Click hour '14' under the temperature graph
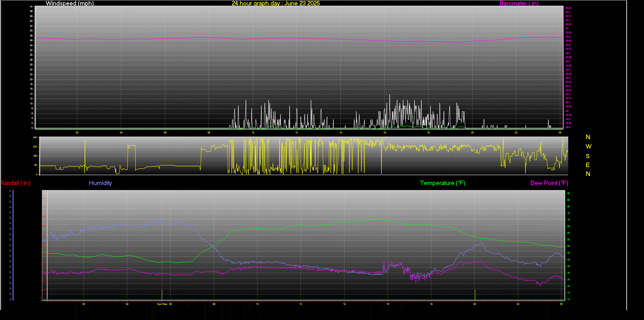Screen dimensions: 644x320 [x=344, y=304]
